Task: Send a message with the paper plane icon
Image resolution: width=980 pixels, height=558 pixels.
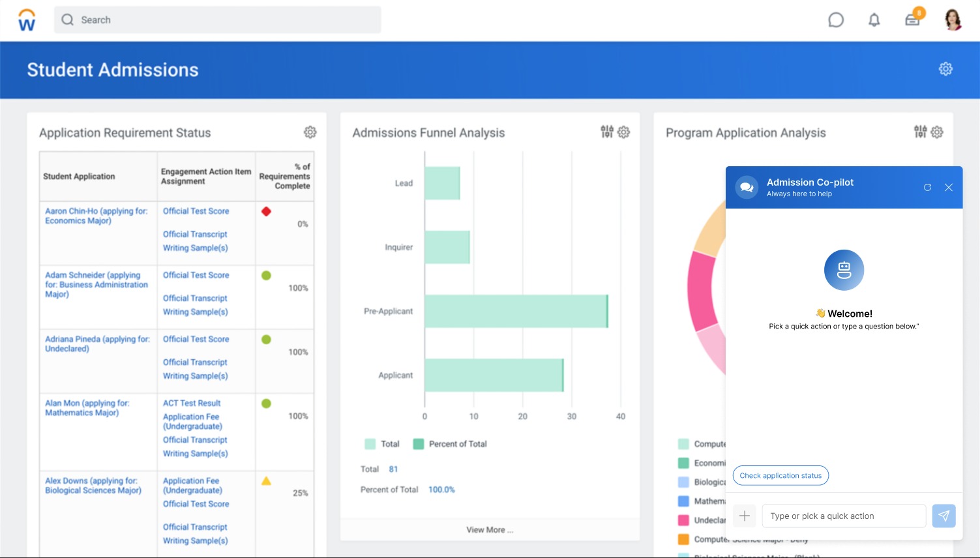Action: [943, 516]
